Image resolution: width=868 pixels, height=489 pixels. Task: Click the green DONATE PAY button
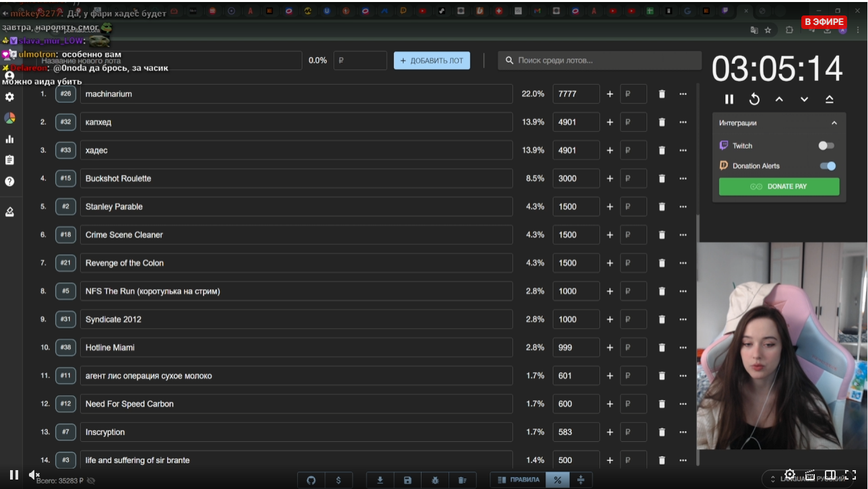pyautogui.click(x=779, y=187)
